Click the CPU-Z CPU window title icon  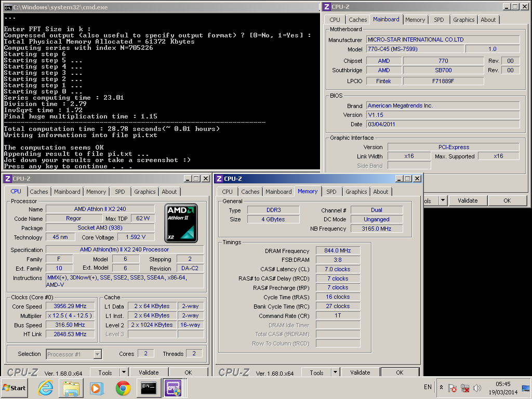(7, 179)
